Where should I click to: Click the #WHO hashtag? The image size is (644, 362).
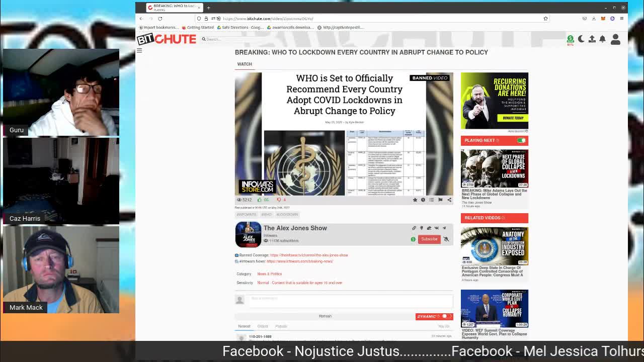[266, 215]
